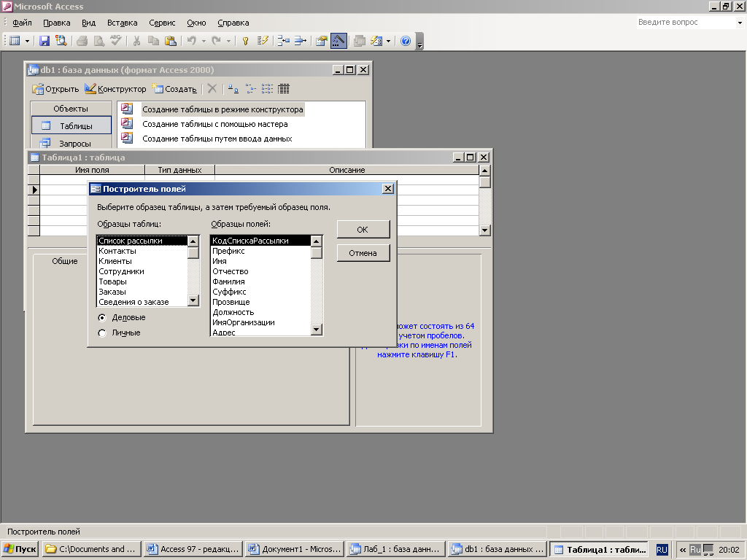Click the Primary Key icon
Viewport: 747px width, 560px height.
point(245,41)
